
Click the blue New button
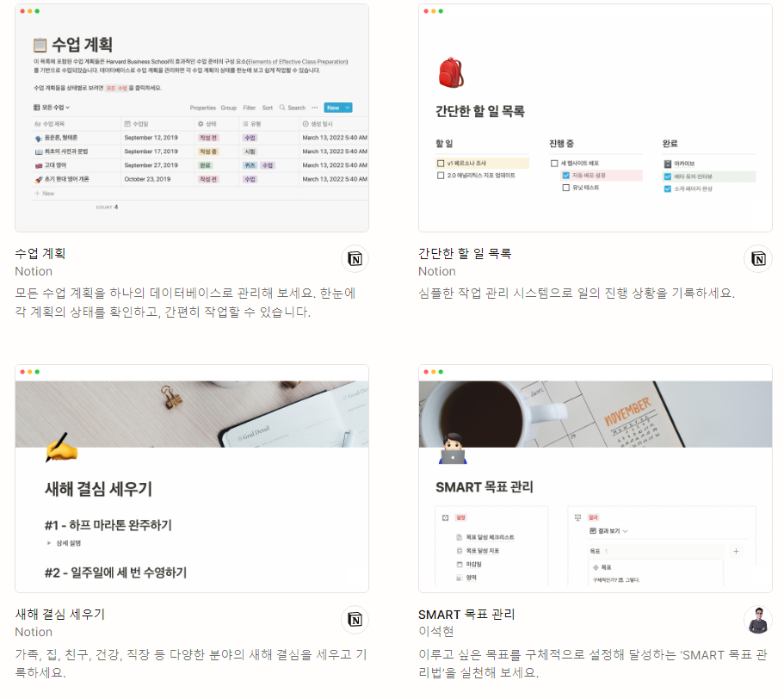[333, 108]
